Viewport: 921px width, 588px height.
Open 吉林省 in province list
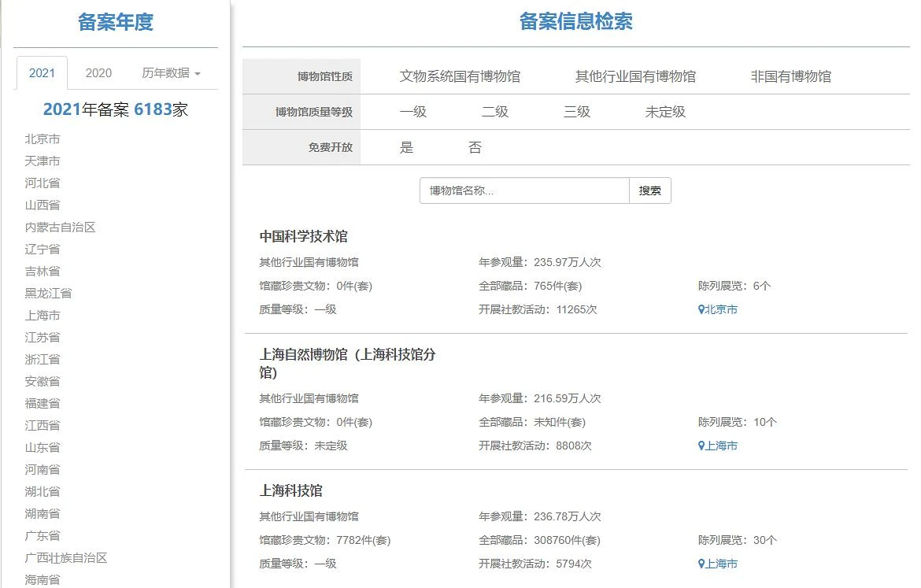(x=43, y=272)
